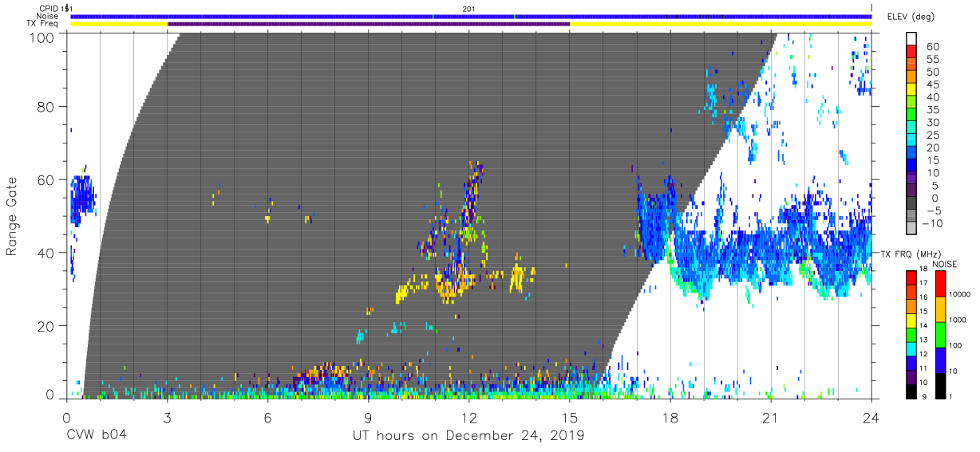This screenshot has height=452, width=980.
Task: Click the '35' label on the ELEV scale
Action: click(x=932, y=110)
